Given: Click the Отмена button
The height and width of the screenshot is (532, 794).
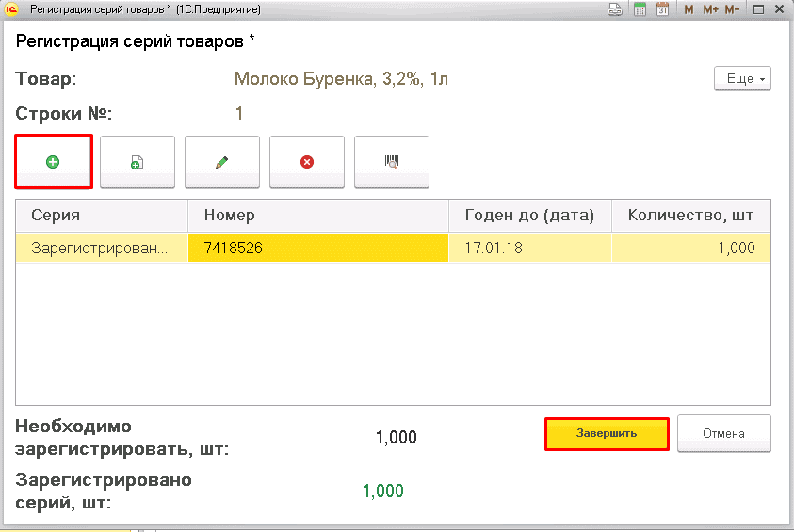Looking at the screenshot, I should pos(723,433).
